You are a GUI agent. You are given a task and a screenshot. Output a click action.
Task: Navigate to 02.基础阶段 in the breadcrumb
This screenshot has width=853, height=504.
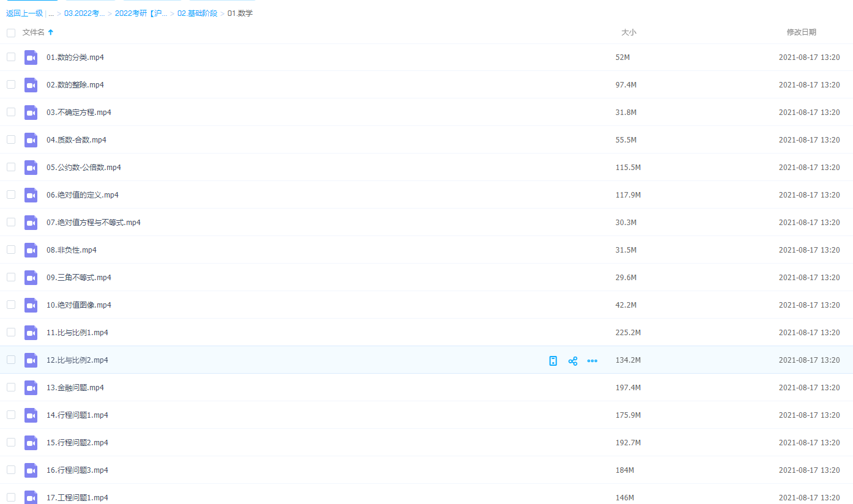pos(197,13)
